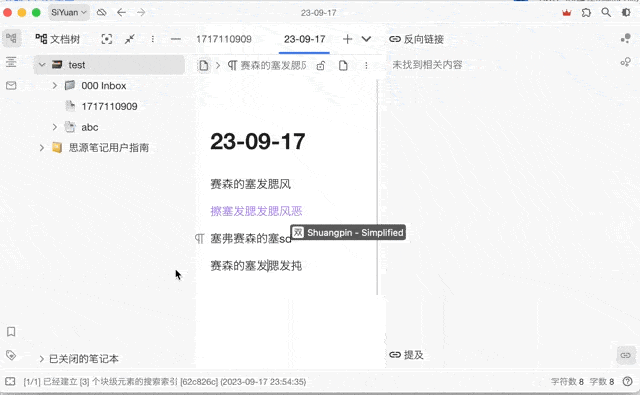Screen dimensions: 640x395
Task: Go forward with the right arrow
Action: [141, 13]
